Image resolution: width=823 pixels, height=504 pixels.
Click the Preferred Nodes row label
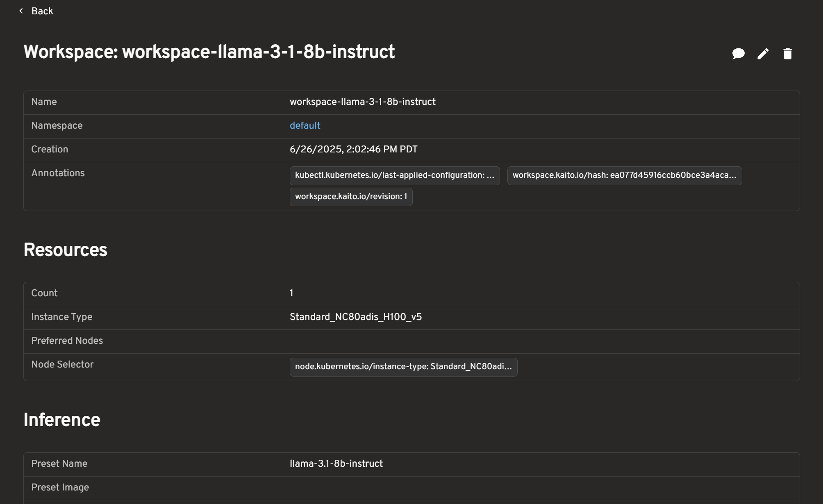click(67, 341)
